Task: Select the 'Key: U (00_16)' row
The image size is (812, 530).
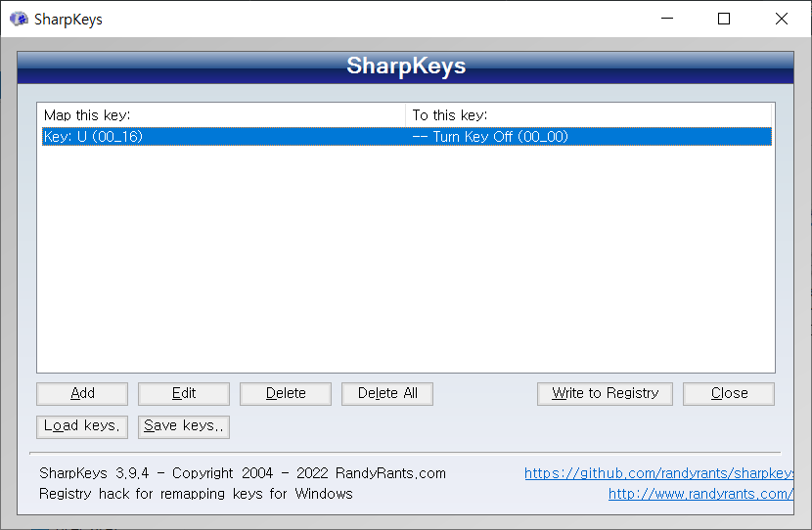Action: coord(407,137)
